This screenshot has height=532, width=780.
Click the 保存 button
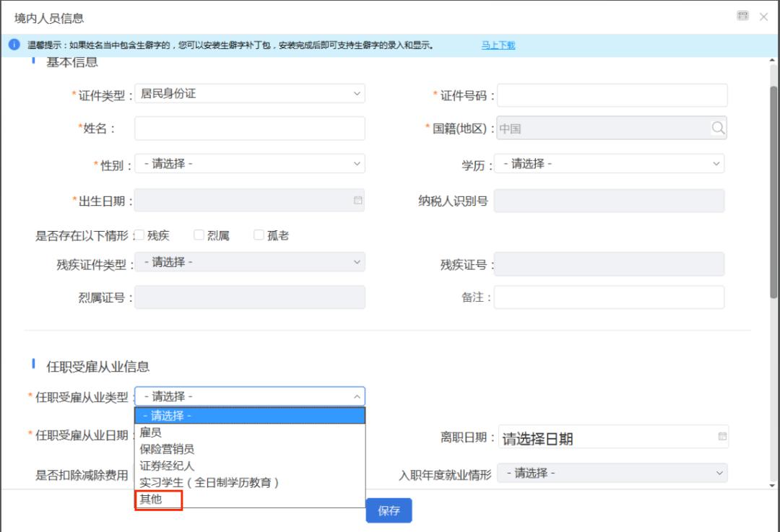389,510
